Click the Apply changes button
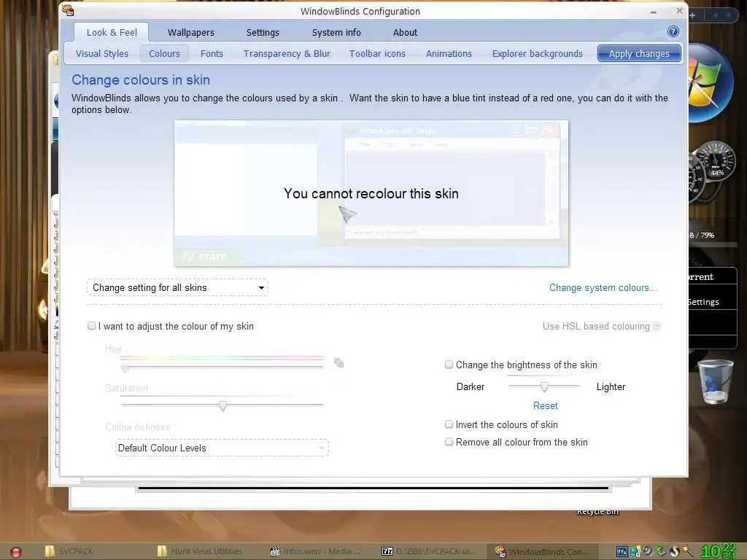This screenshot has height=560, width=747. coord(639,54)
